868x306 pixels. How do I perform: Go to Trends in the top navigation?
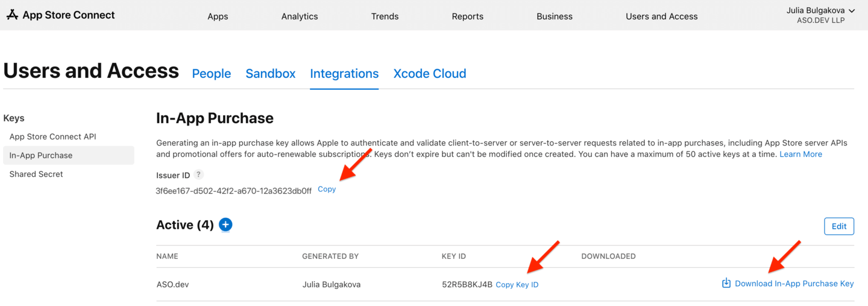click(385, 16)
